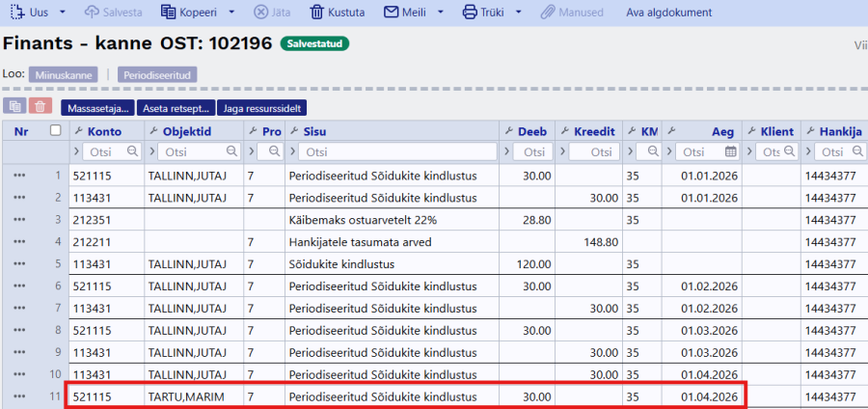Screen dimensions: 868x409
Task: Click the Salvesta save button
Action: point(113,13)
